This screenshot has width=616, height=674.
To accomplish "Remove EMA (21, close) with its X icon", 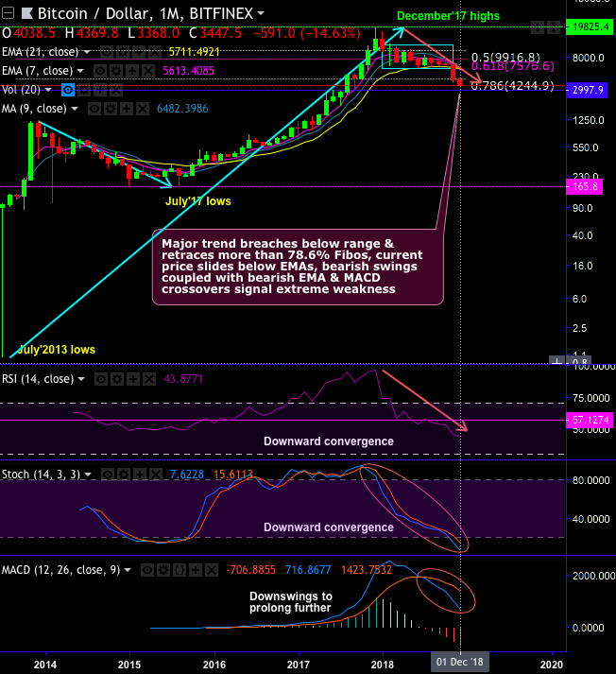I will click(155, 52).
